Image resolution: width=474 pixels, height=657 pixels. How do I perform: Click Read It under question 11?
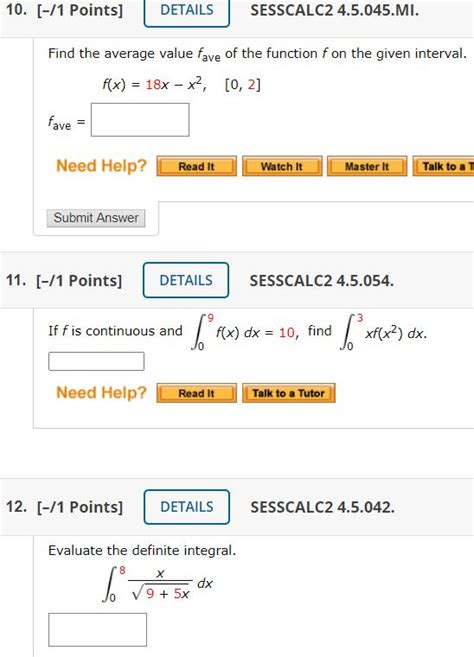tap(197, 393)
